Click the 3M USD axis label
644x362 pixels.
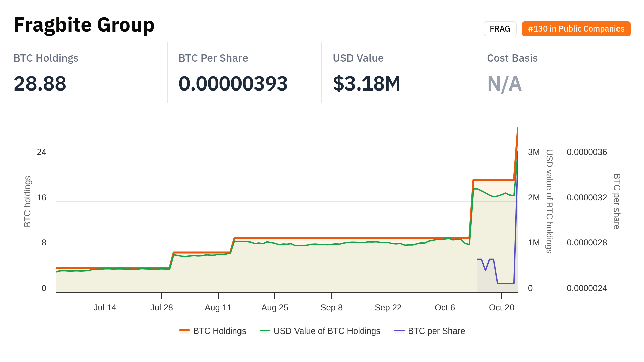[534, 152]
